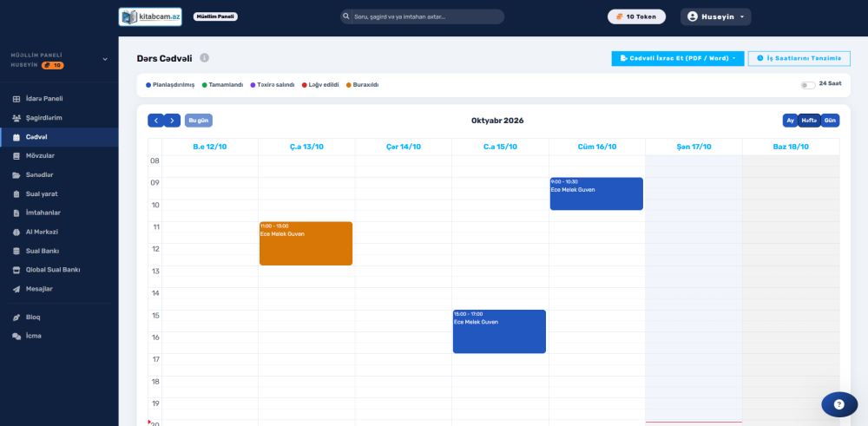Screen dimensions: 868x426
Task: Go to next week arrow
Action: [x=172, y=120]
